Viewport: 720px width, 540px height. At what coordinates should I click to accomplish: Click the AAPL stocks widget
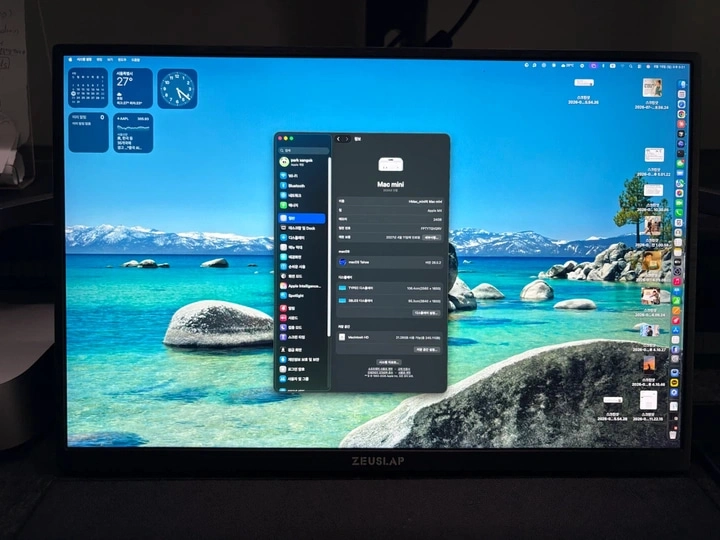(133, 133)
